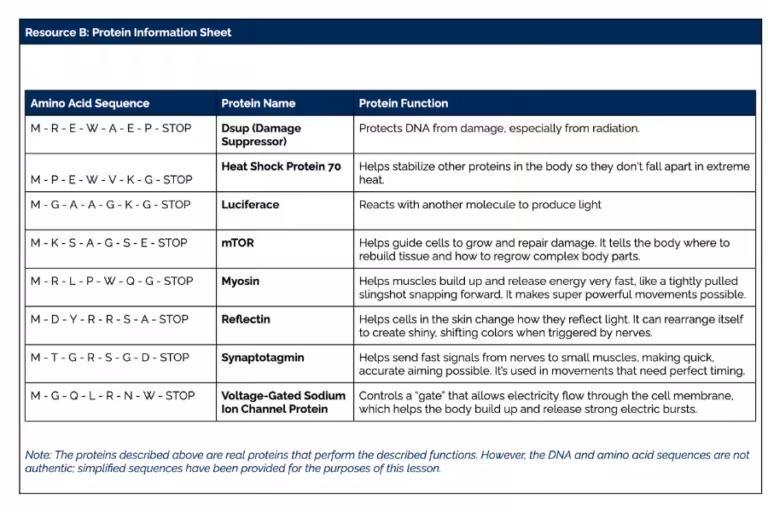Screen dimensions: 768x512
Task: Click the Luciferace protein name
Action: point(250,204)
